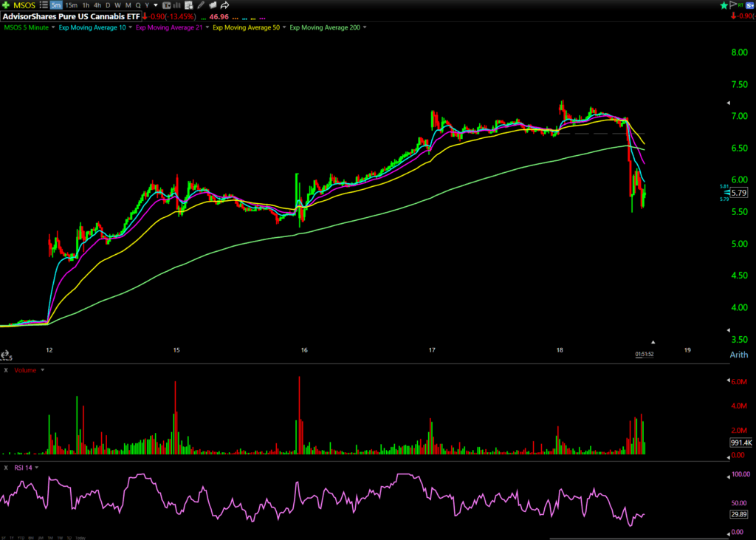The image size is (756, 540).
Task: Click the green plus add-symbol icon
Action: [6, 5]
